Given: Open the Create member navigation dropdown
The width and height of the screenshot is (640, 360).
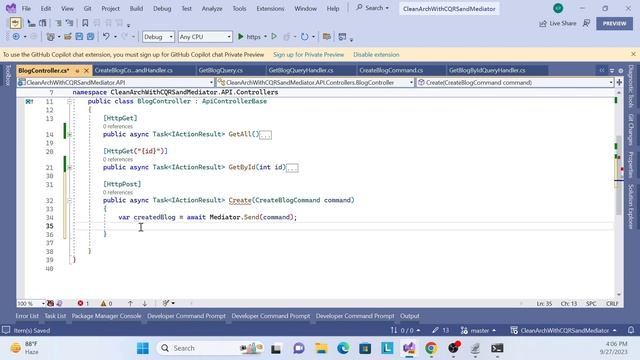Looking at the screenshot, I should [515, 82].
